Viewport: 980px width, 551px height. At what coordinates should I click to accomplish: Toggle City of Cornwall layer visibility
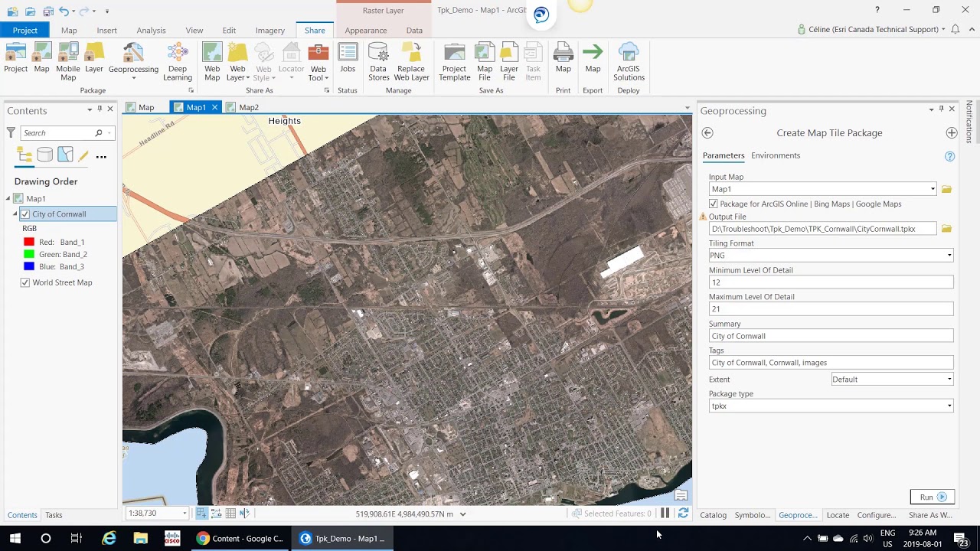click(25, 214)
